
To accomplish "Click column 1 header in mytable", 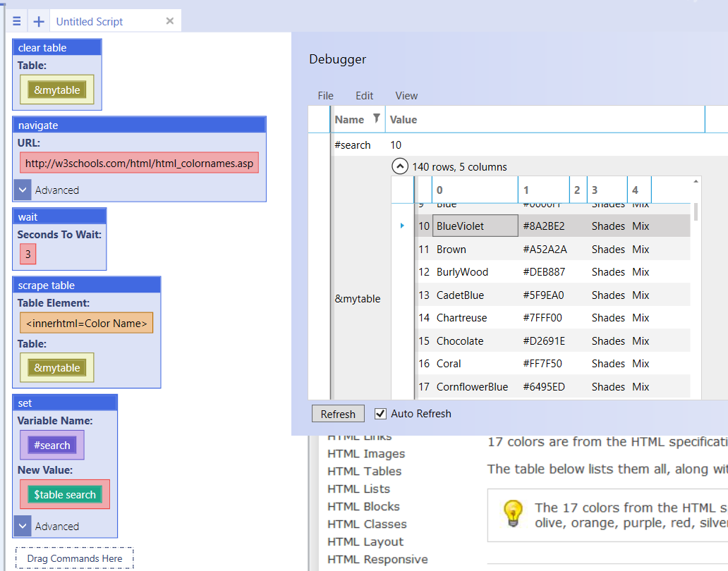I will coord(544,190).
